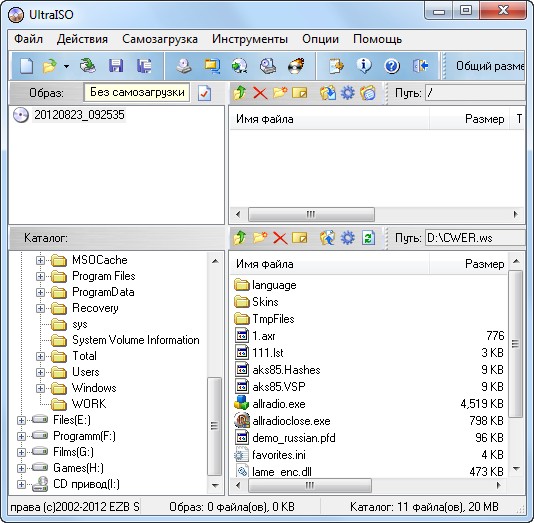Delete selected item in image pane
Viewport: 534px width, 523px height.
260,93
